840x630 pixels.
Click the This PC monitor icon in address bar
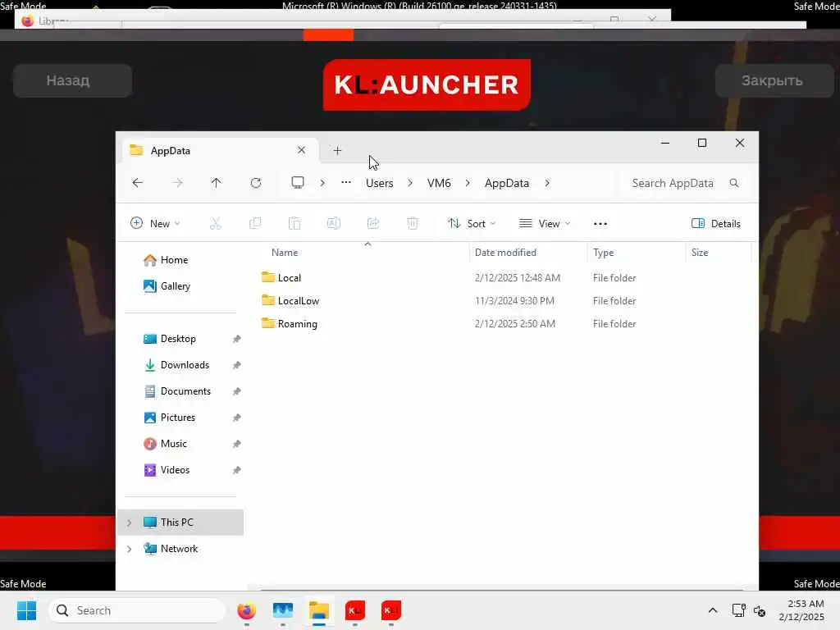[297, 183]
